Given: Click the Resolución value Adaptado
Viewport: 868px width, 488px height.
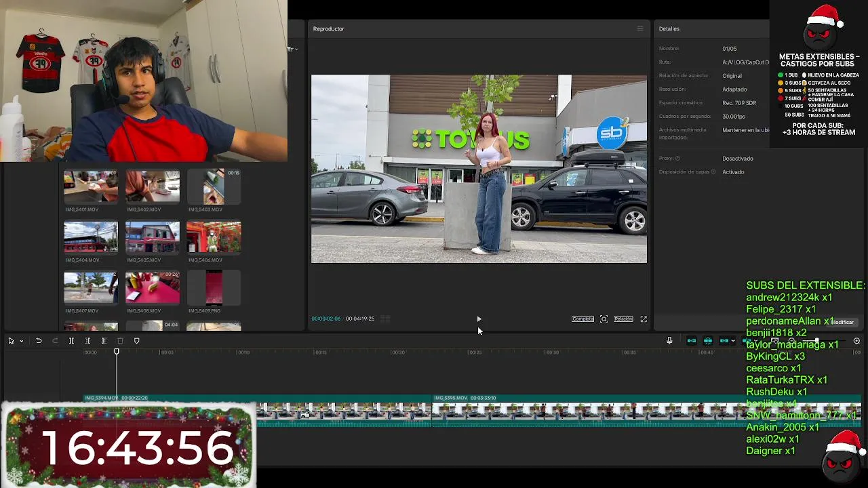Looking at the screenshot, I should click(x=735, y=89).
